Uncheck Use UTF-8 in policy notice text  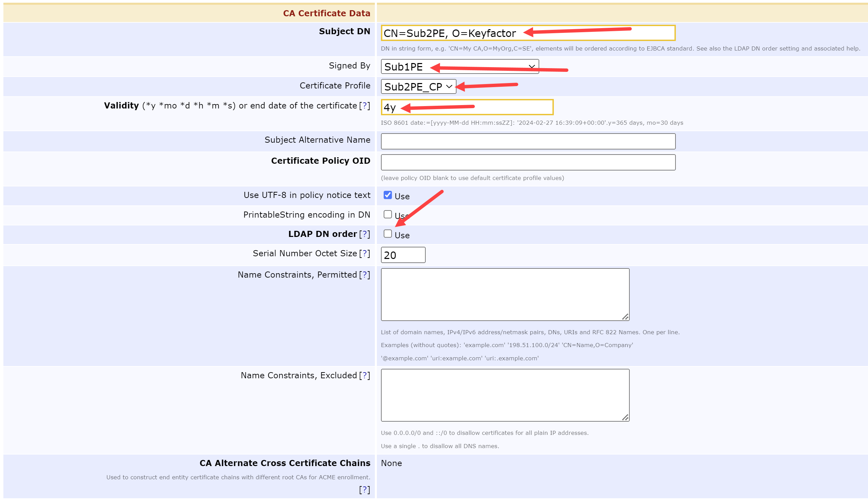click(388, 195)
